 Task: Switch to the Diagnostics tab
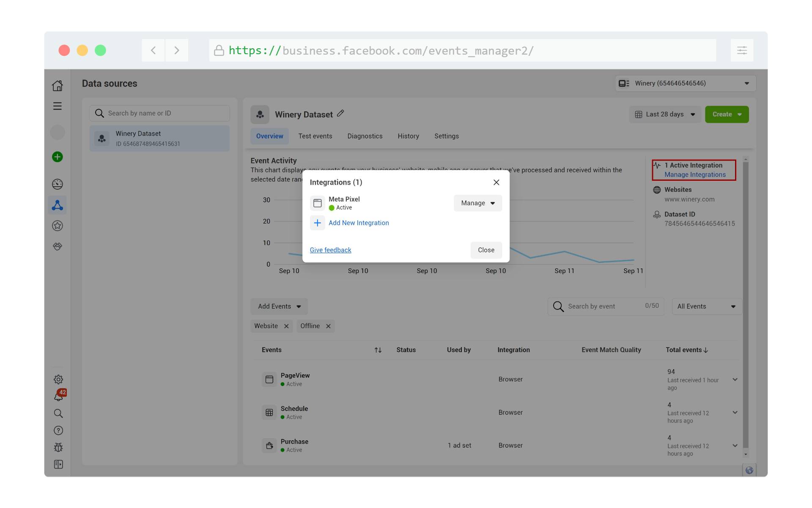365,136
